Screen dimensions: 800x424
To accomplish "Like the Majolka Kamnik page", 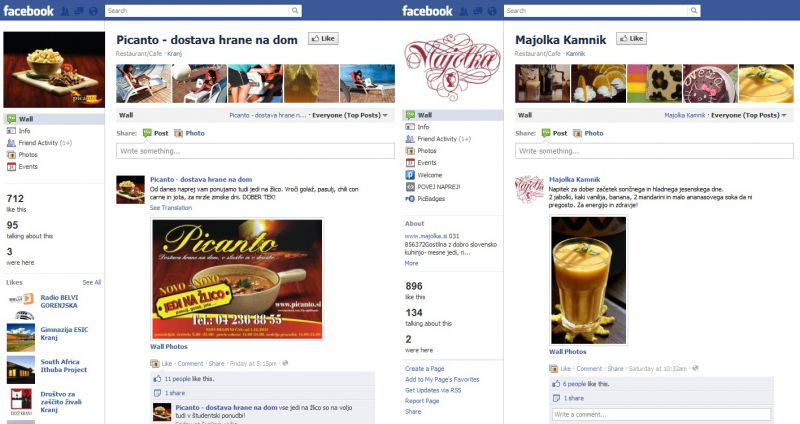I will [x=631, y=38].
